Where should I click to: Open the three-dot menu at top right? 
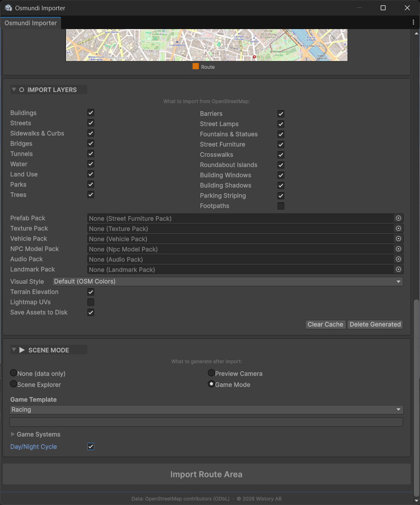413,22
